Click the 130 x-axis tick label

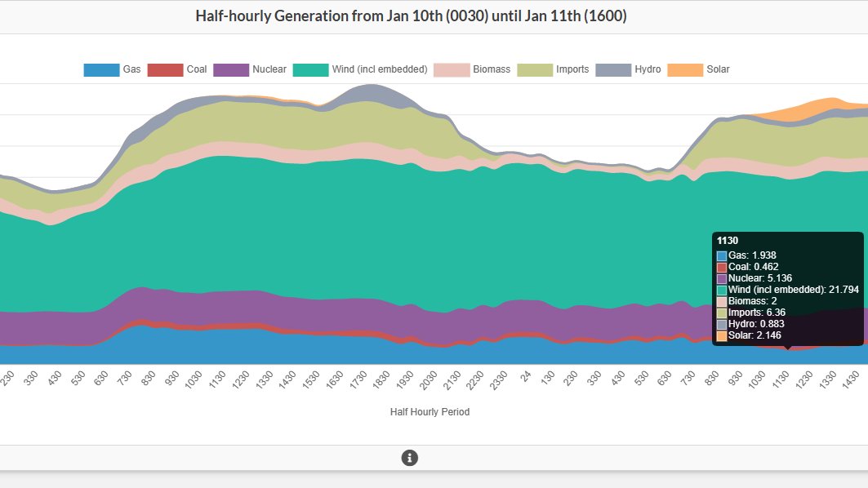[x=547, y=378]
